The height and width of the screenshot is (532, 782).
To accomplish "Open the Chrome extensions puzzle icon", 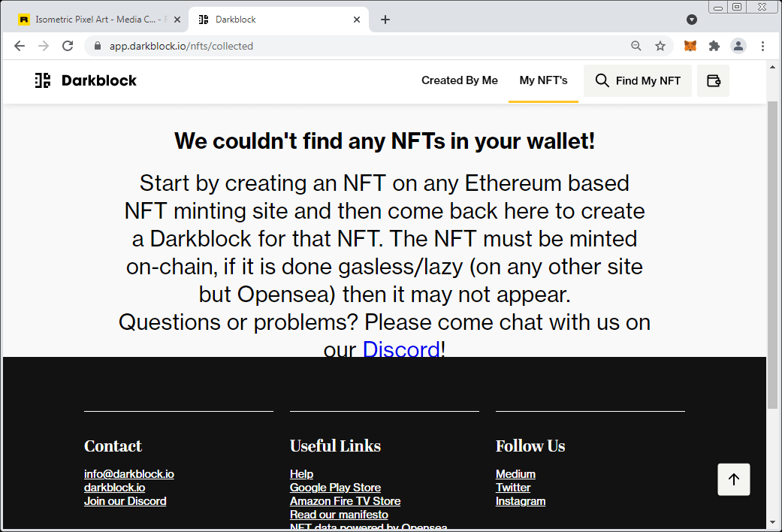I will pos(714,46).
